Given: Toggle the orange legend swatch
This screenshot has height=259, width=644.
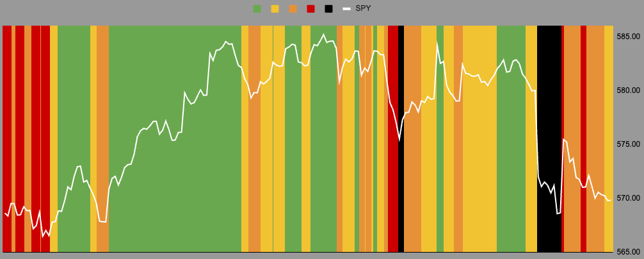Looking at the screenshot, I should (293, 8).
